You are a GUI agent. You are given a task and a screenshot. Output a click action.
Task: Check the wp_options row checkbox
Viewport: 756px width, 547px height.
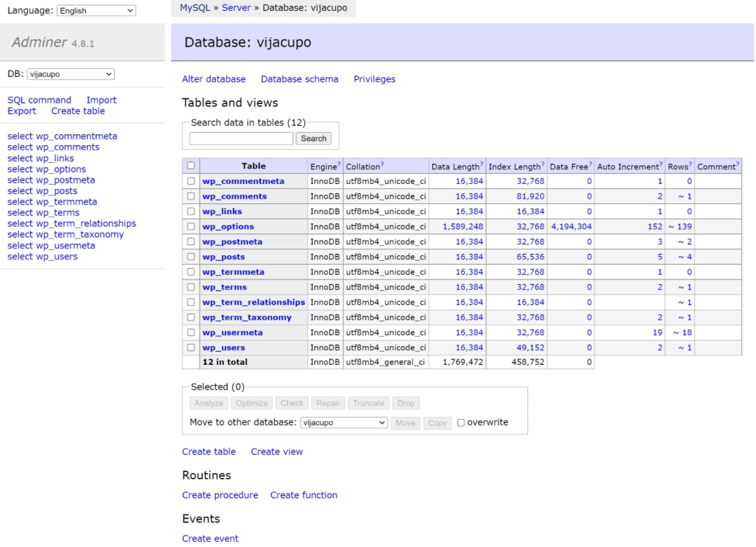[191, 226]
